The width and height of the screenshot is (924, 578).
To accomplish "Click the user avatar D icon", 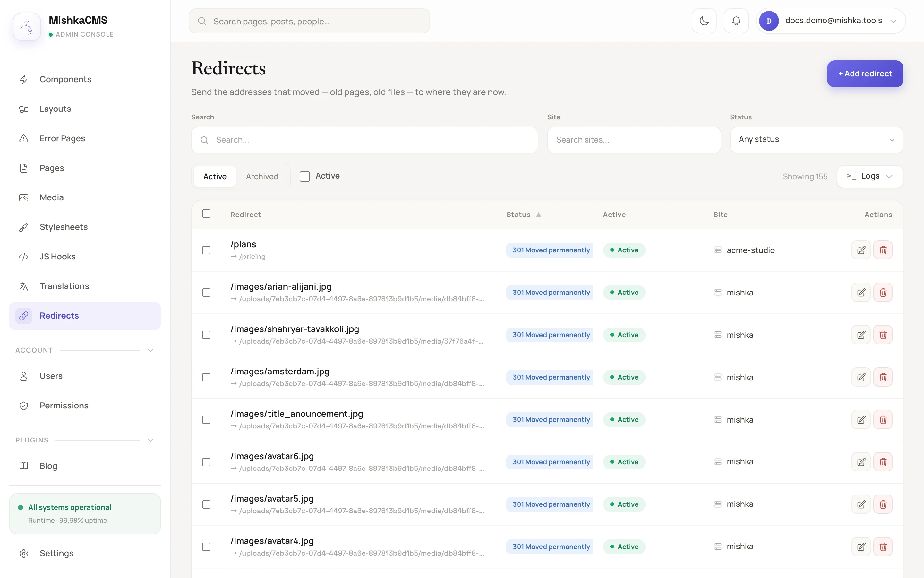I will tap(769, 21).
